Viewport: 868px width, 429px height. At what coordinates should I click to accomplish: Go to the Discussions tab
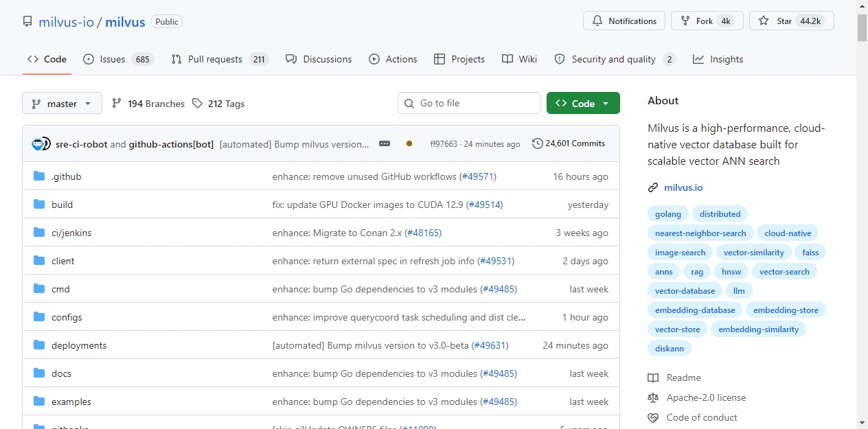(319, 59)
